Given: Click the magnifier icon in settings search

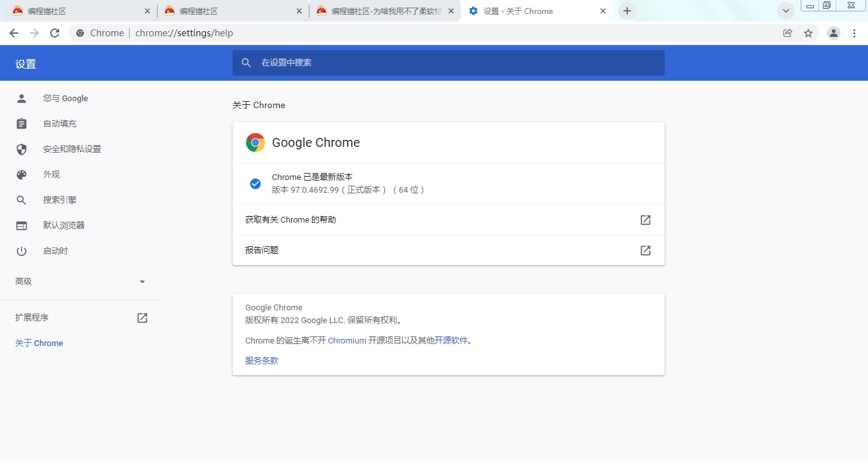Looking at the screenshot, I should tap(247, 62).
